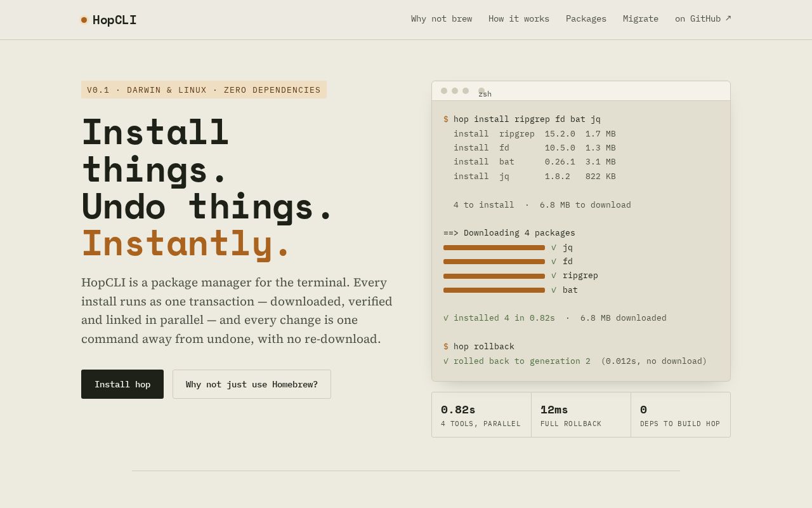Click the zsh terminal title label
The image size is (812, 508).
[485, 94]
